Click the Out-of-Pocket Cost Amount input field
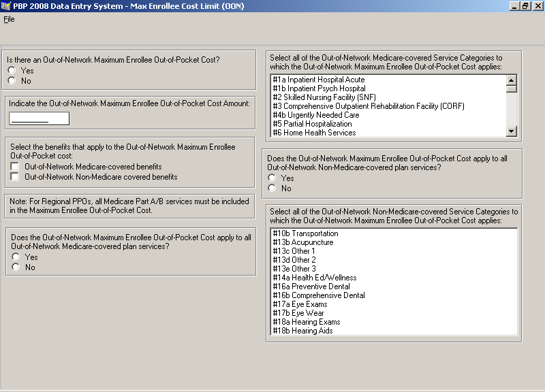Image resolution: width=545 pixels, height=392 pixels. (40, 118)
